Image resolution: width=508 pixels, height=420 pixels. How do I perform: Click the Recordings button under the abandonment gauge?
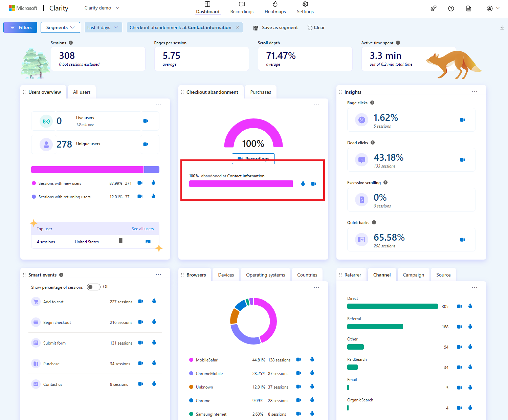click(x=253, y=158)
